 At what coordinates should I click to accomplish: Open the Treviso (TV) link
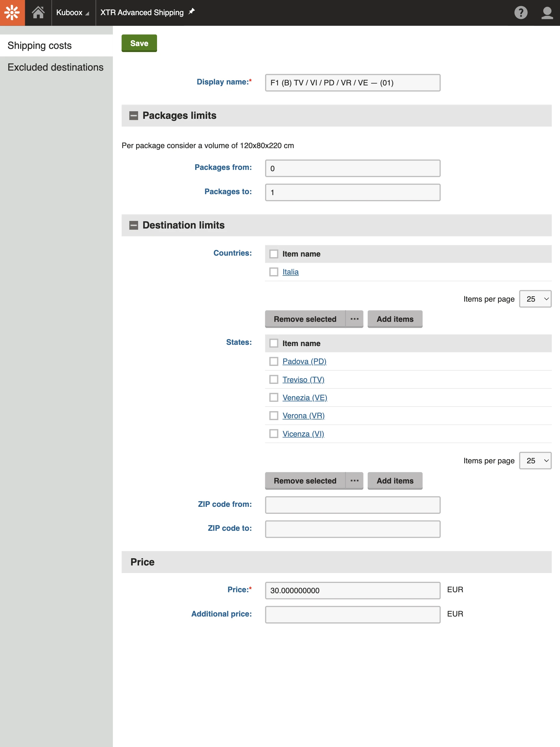pyautogui.click(x=303, y=379)
